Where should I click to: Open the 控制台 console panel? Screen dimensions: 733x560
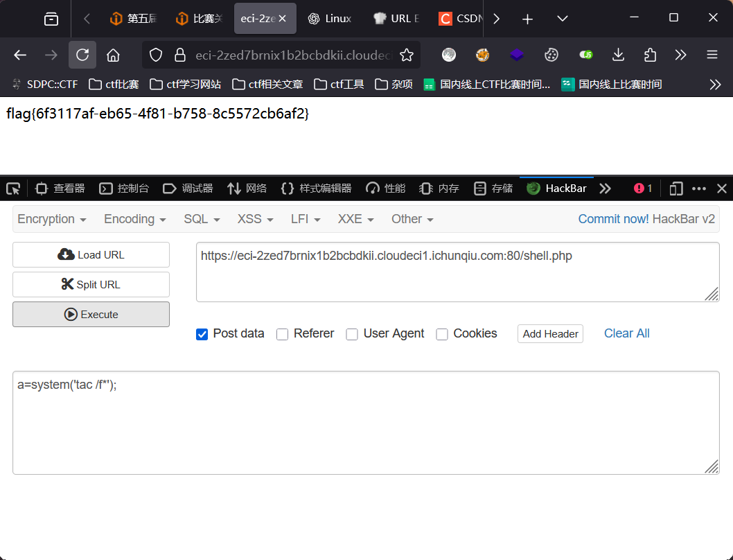click(124, 189)
